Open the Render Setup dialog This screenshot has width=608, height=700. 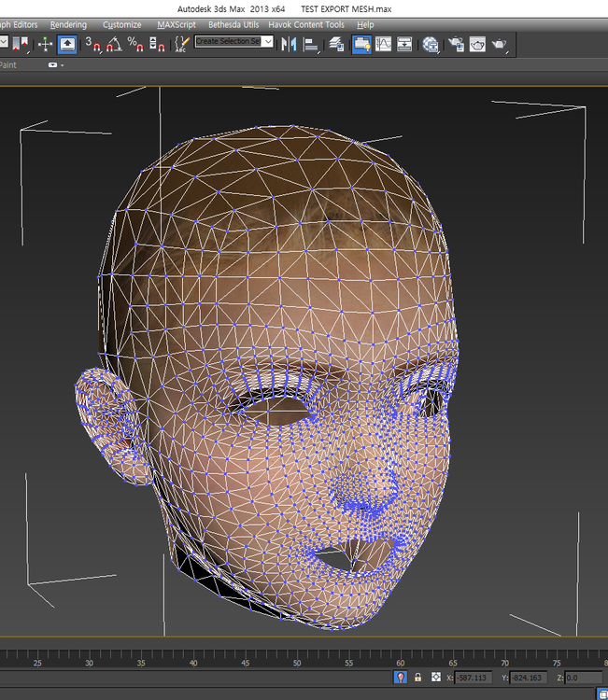point(457,44)
